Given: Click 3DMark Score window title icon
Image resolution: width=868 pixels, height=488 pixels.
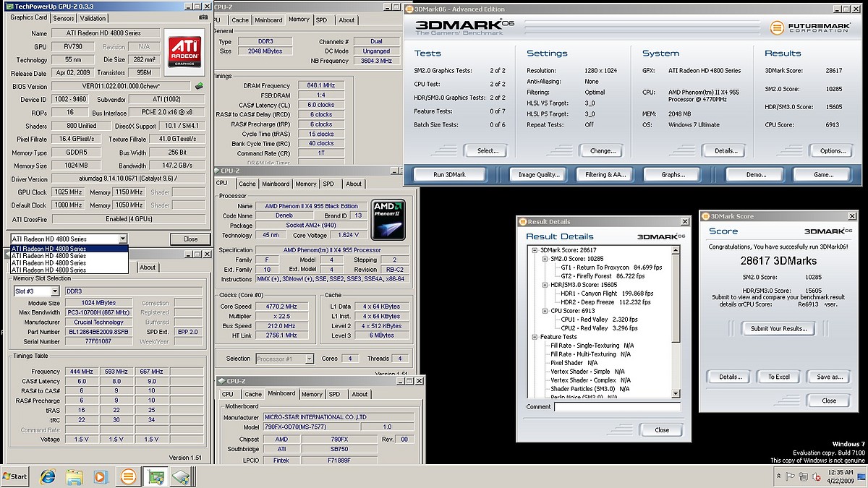Looking at the screenshot, I should (x=705, y=216).
